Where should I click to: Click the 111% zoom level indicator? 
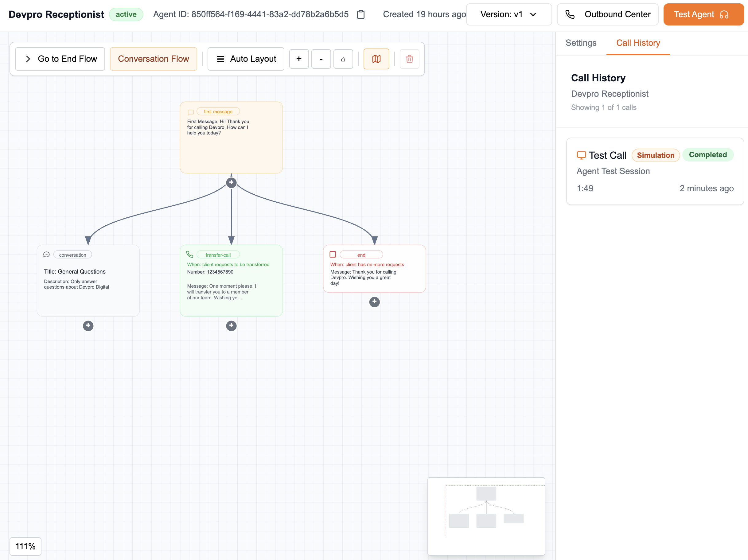point(25,546)
